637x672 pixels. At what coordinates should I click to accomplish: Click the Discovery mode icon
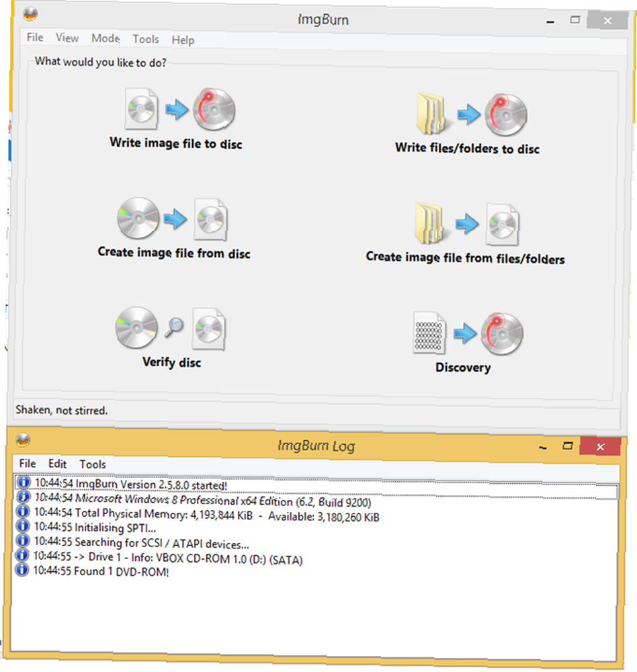click(468, 333)
